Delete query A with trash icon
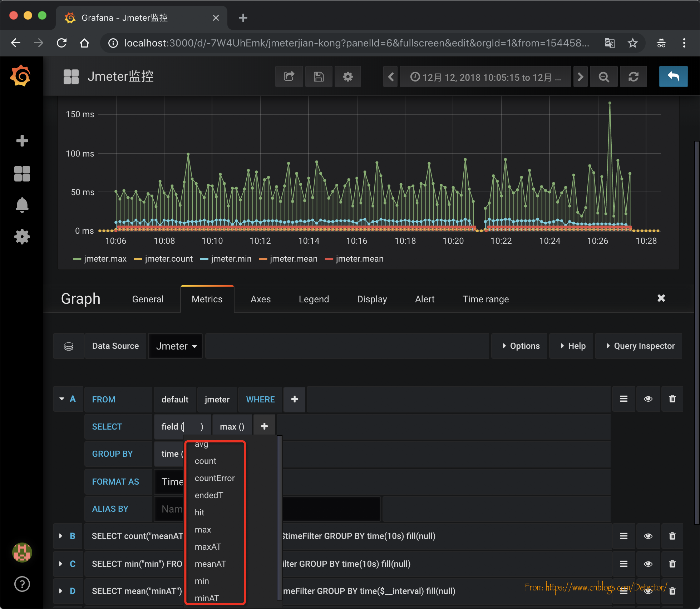Image resolution: width=700 pixels, height=609 pixels. [x=672, y=399]
